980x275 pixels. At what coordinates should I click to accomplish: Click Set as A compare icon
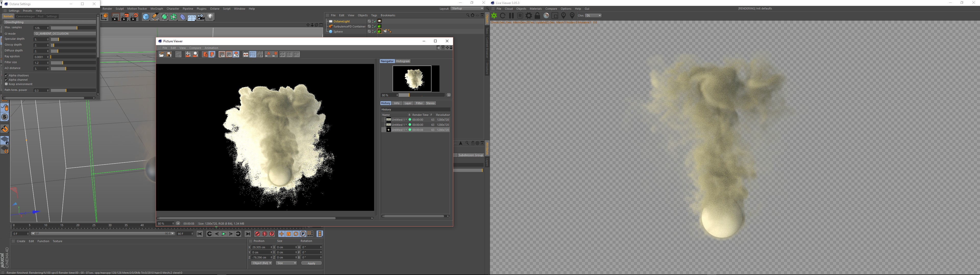click(x=268, y=55)
